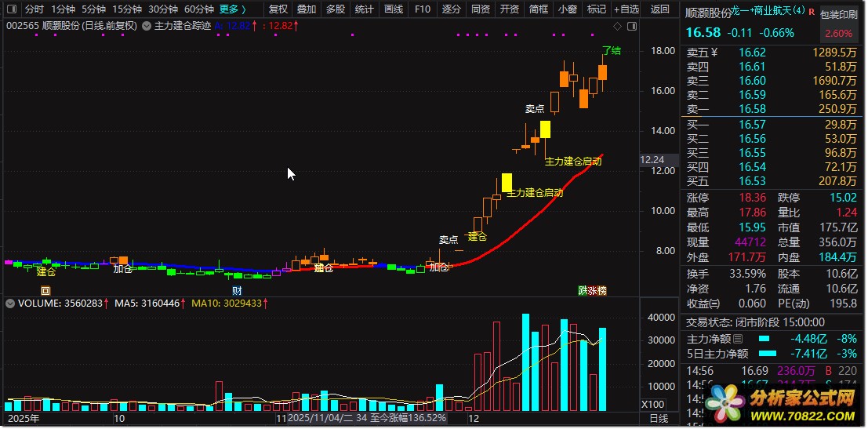Switch to the 分时 intraday view
The height and width of the screenshot is (429, 868).
[x=34, y=9]
